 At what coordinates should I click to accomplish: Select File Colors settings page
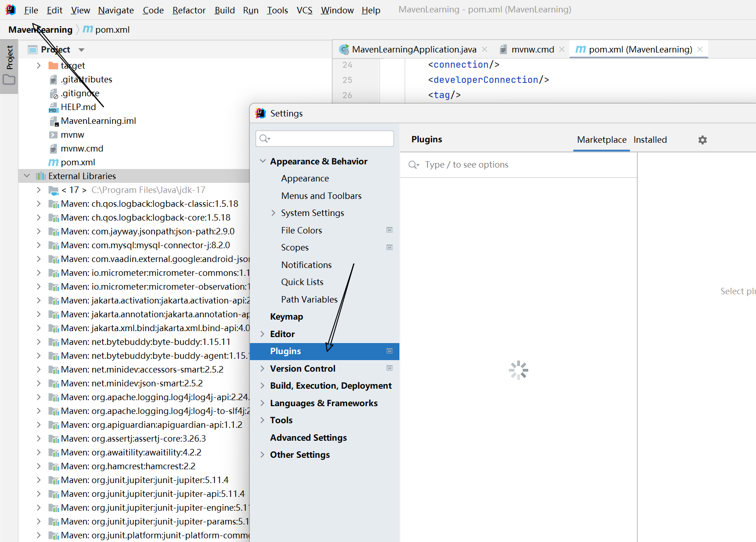(x=301, y=230)
